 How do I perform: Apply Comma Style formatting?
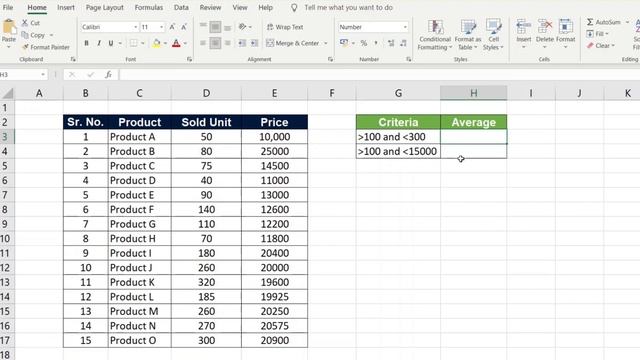click(x=376, y=43)
